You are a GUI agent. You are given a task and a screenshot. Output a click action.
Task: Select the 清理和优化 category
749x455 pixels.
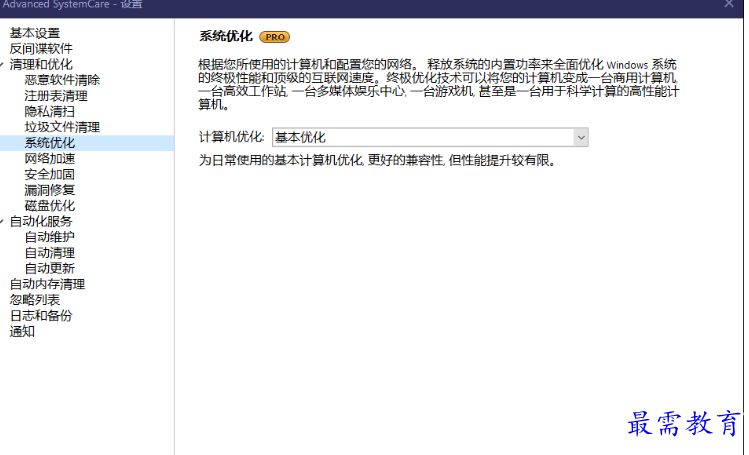tap(41, 64)
